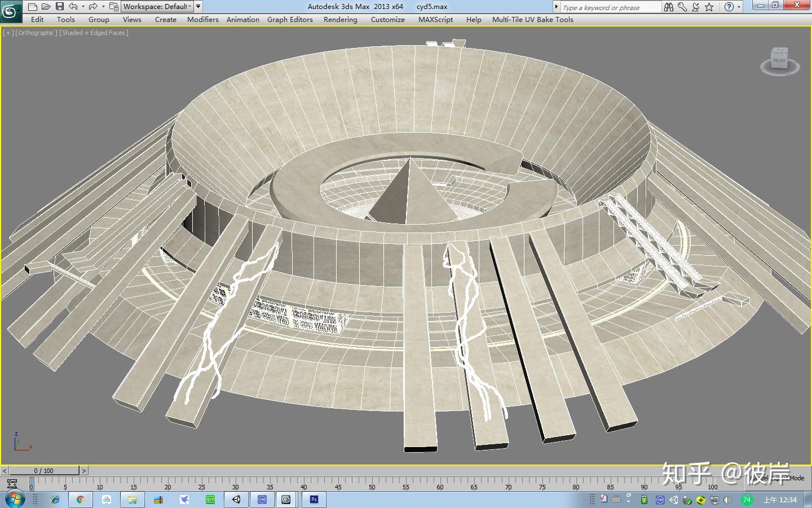Create a new scene with New icon
This screenshot has width=812, height=508.
pyautogui.click(x=33, y=7)
